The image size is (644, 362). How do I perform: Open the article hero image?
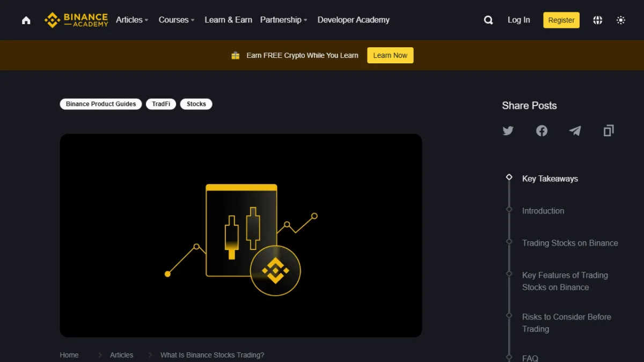[240, 235]
